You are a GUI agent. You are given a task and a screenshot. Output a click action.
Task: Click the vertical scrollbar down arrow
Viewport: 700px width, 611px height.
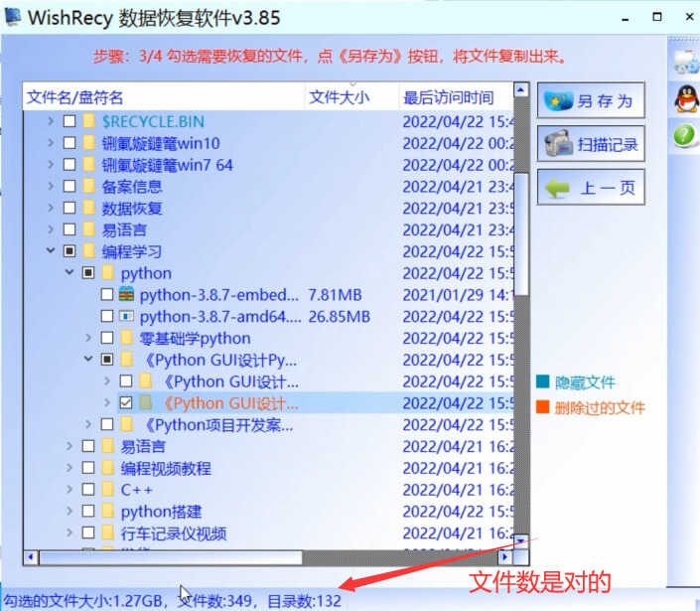pyautogui.click(x=521, y=541)
